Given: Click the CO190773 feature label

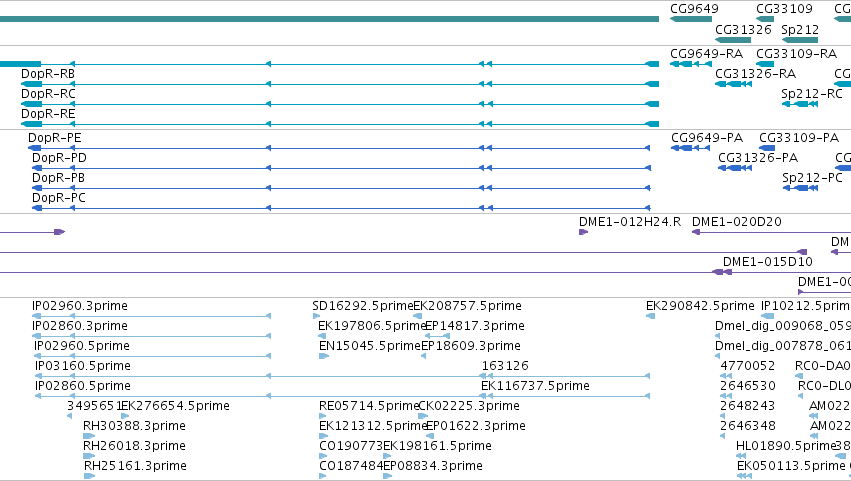Looking at the screenshot, I should [351, 446].
